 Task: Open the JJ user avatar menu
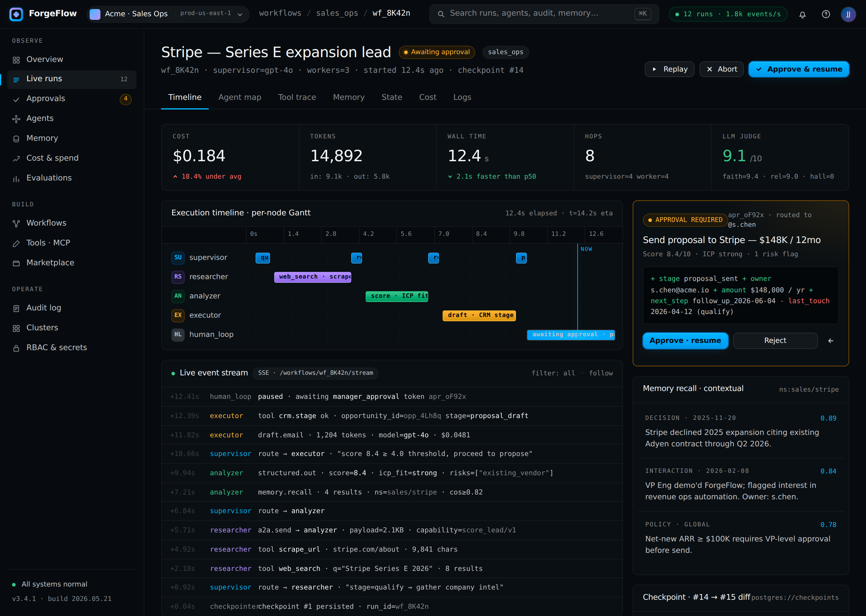(x=848, y=14)
